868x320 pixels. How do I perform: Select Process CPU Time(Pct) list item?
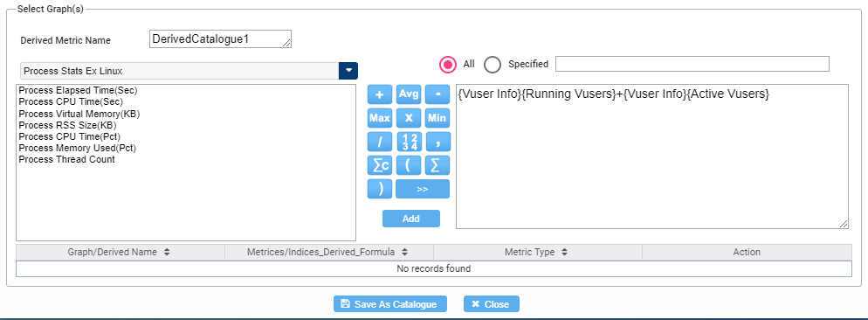[70, 136]
